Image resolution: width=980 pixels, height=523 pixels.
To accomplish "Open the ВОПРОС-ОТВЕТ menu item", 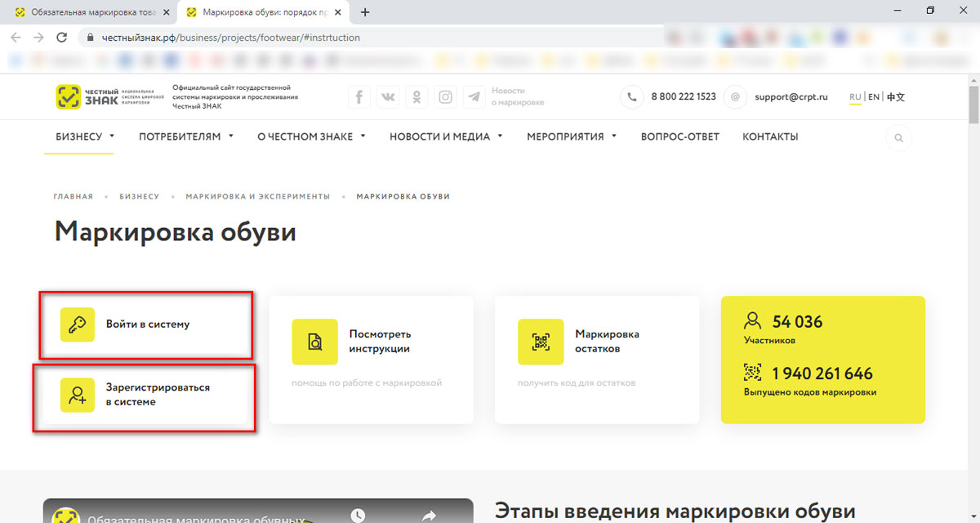I will (679, 136).
